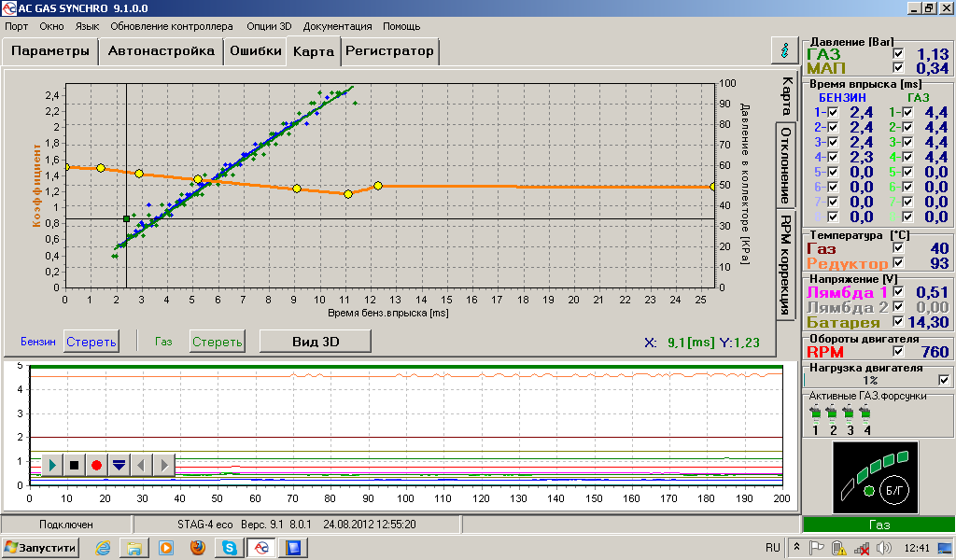Select the yellow map point at 9 ms
Viewport: 956px width, 560px height.
(296, 189)
